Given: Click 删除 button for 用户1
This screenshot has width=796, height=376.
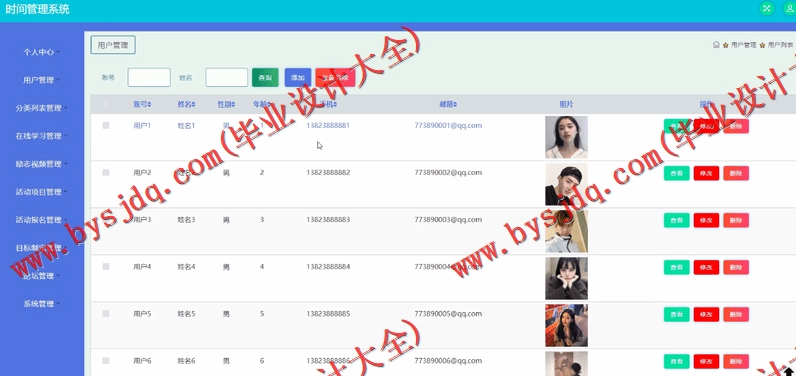Looking at the screenshot, I should coord(736,126).
